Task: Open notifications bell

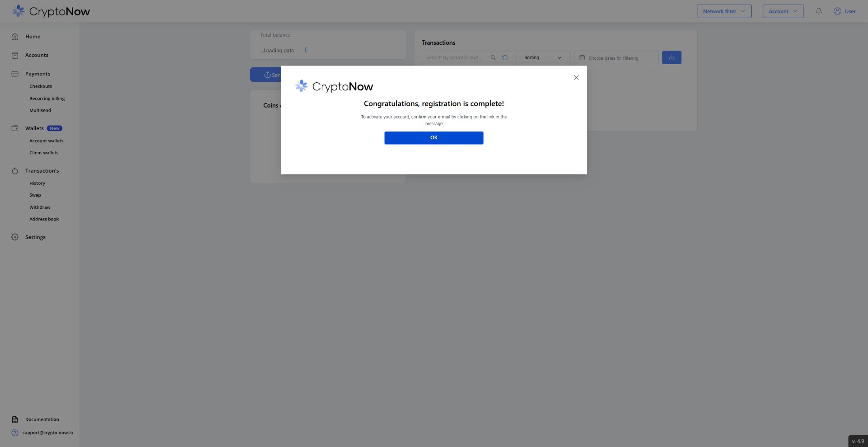Action: click(819, 11)
